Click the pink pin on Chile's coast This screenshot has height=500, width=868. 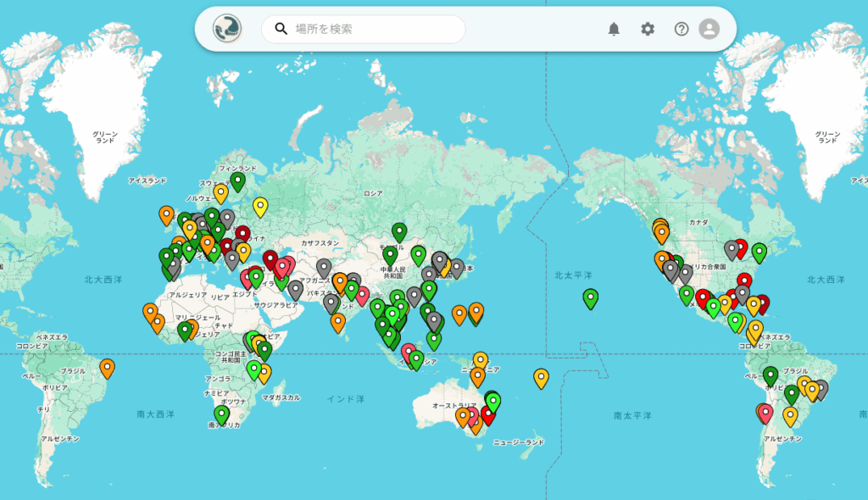tap(765, 413)
